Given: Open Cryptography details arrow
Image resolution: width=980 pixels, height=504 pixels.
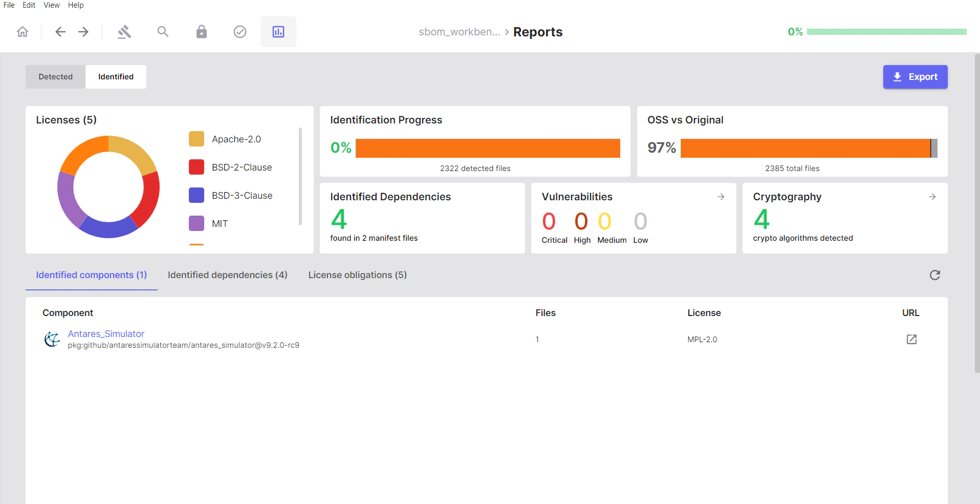Looking at the screenshot, I should 932,197.
